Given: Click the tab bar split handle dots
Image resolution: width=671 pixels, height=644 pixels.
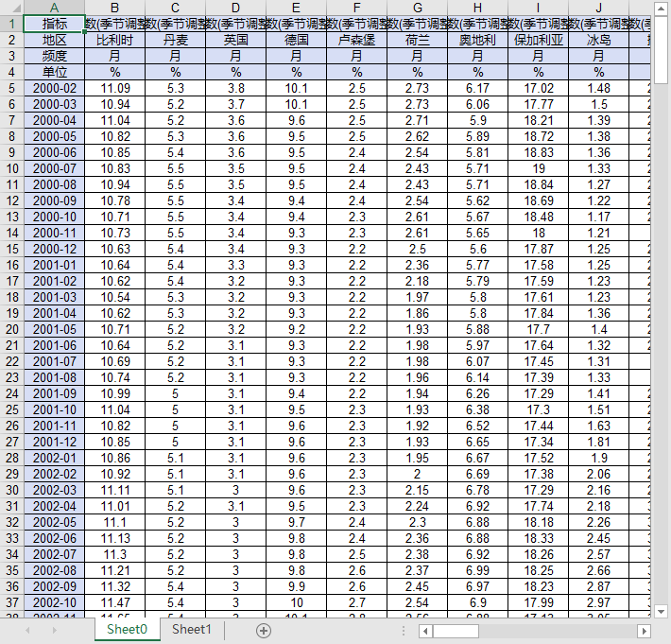Looking at the screenshot, I should 404,631.
